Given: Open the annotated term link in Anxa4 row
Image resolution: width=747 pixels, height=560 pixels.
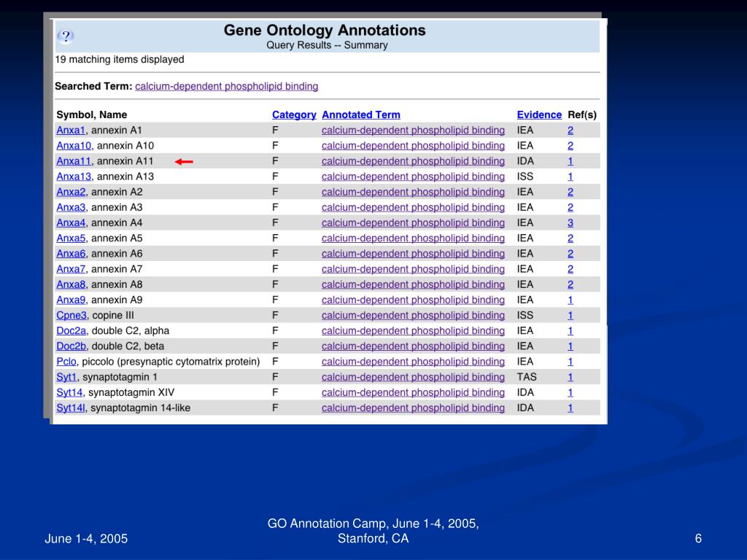Looking at the screenshot, I should (x=413, y=223).
